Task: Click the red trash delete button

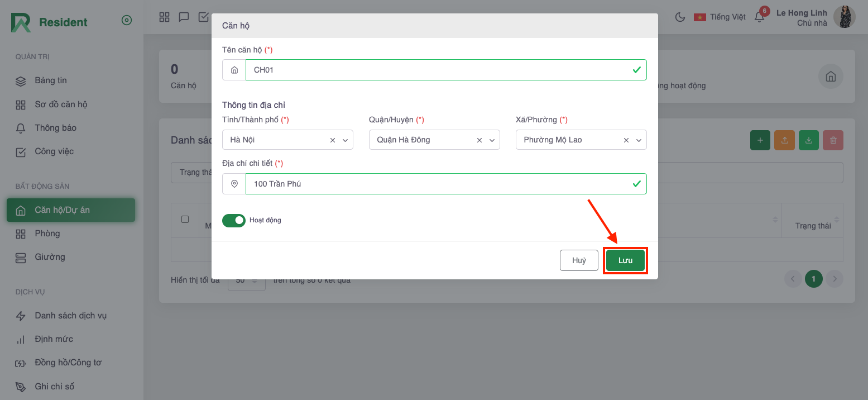Action: 833,140
